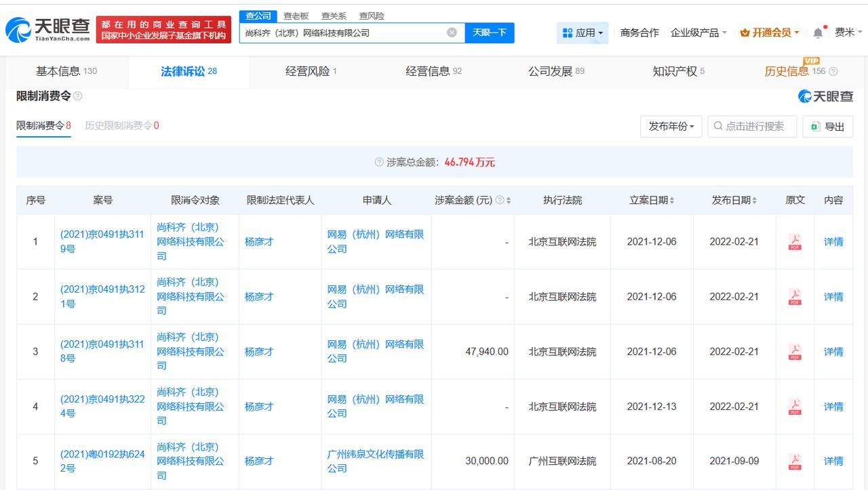
Task: Open PDF original for case 3224
Action: (795, 407)
